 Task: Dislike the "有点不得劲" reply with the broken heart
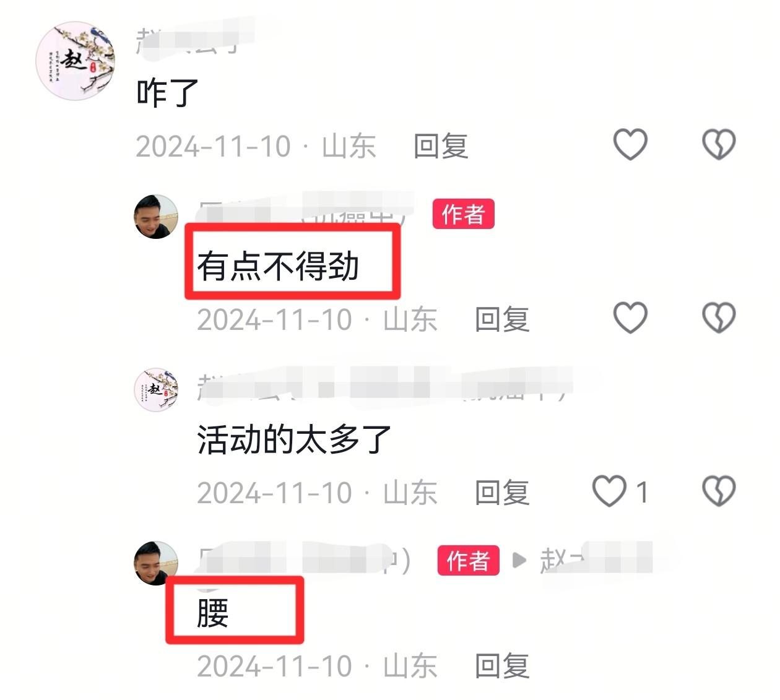719,318
